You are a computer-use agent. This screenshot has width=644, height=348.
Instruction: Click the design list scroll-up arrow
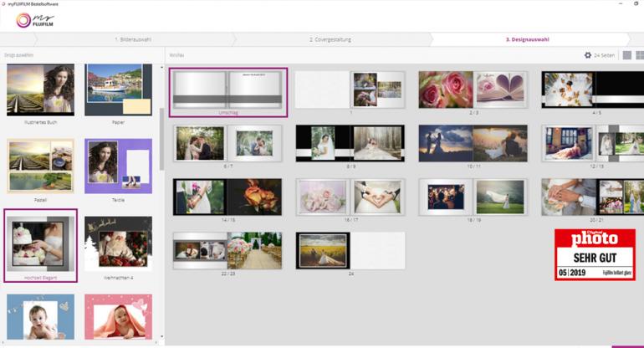click(x=161, y=67)
